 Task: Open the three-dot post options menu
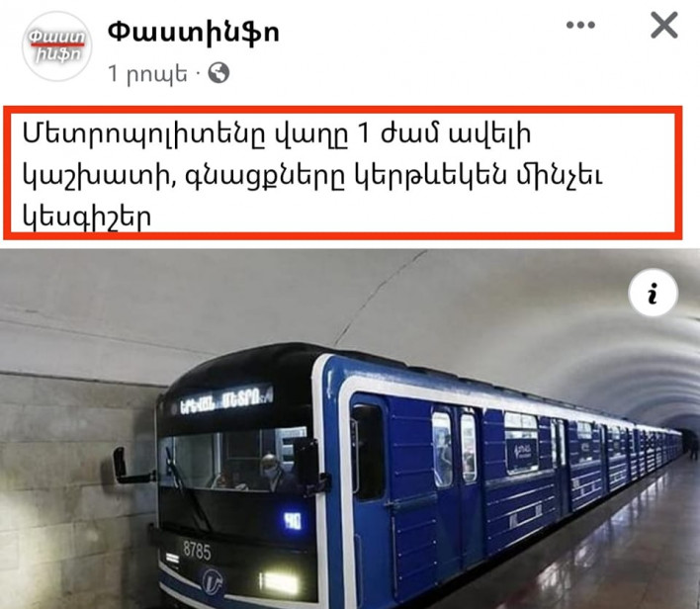580,25
